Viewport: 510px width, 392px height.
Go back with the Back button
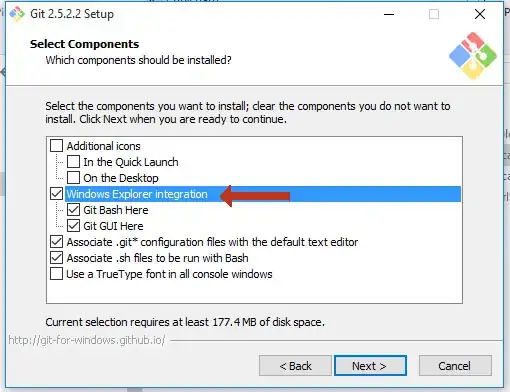click(x=295, y=366)
